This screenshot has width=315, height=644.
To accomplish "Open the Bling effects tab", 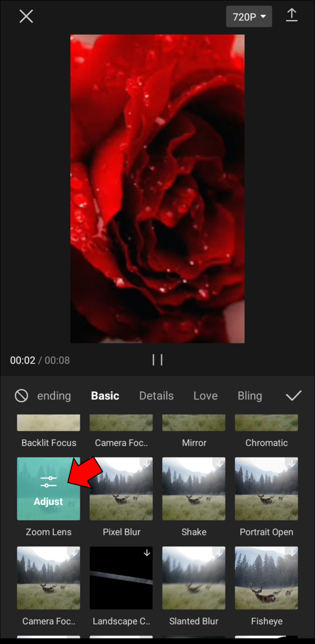I will [250, 395].
